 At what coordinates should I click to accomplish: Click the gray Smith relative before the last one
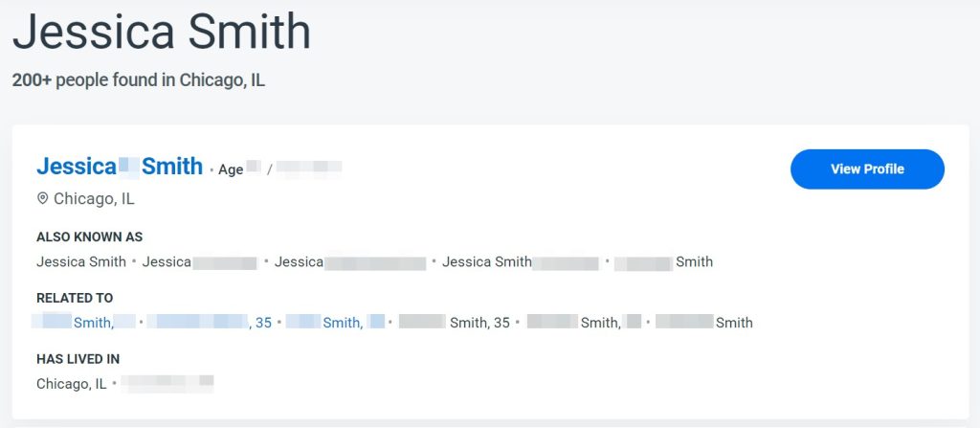pyautogui.click(x=585, y=323)
